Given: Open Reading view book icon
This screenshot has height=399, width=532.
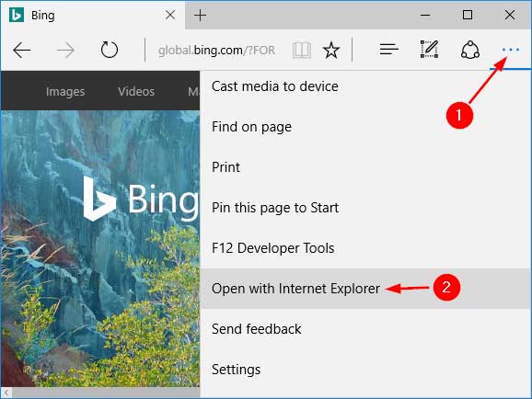Looking at the screenshot, I should click(302, 51).
